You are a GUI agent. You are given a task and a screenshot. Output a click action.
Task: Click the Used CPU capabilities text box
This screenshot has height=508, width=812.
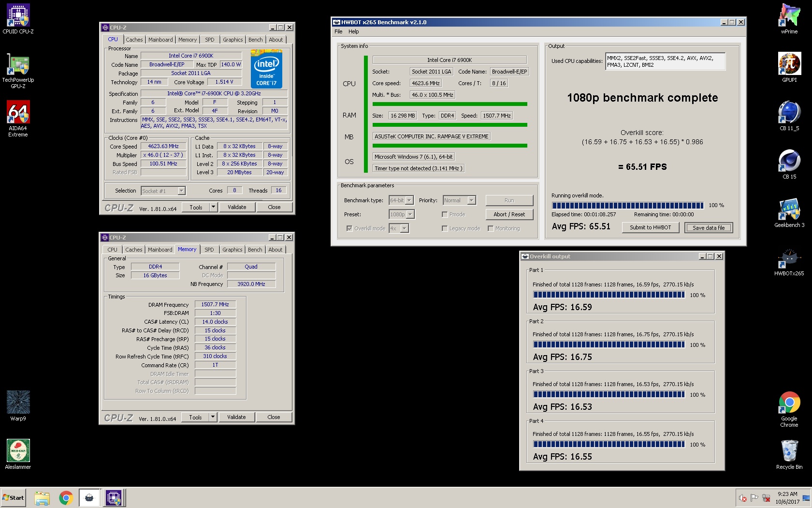[x=665, y=61]
